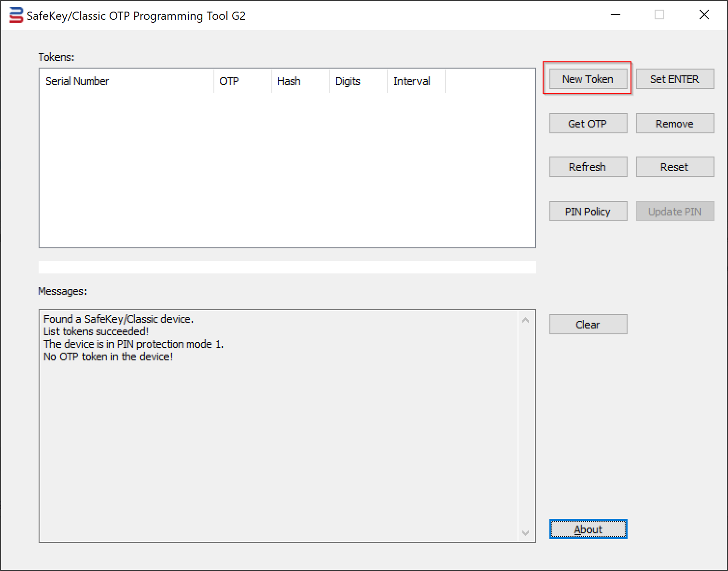728x571 pixels.
Task: Click the OTP column header
Action: coord(242,81)
